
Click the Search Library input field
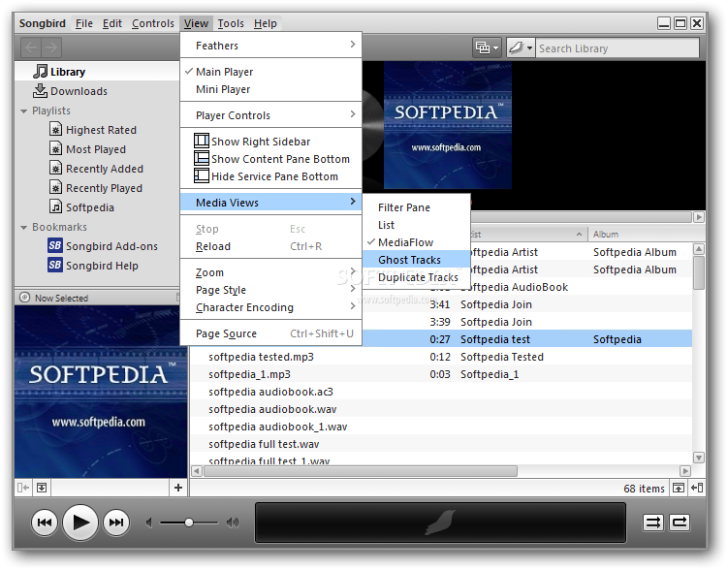(617, 47)
